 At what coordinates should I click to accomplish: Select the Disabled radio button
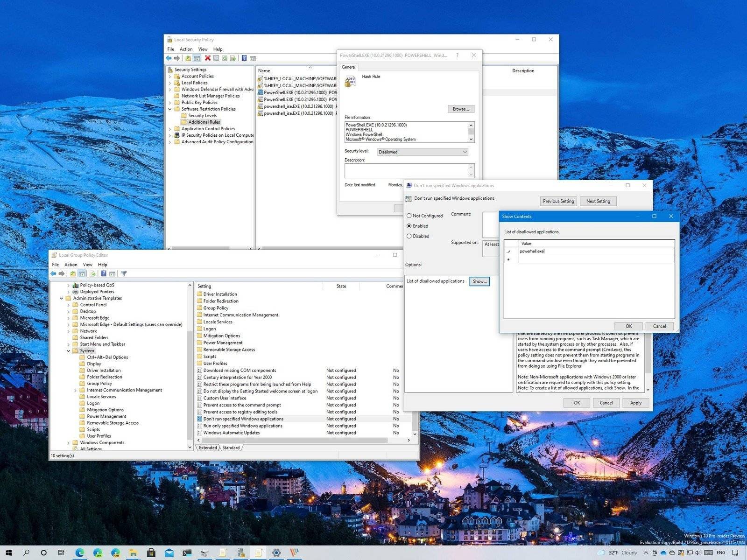tap(410, 236)
